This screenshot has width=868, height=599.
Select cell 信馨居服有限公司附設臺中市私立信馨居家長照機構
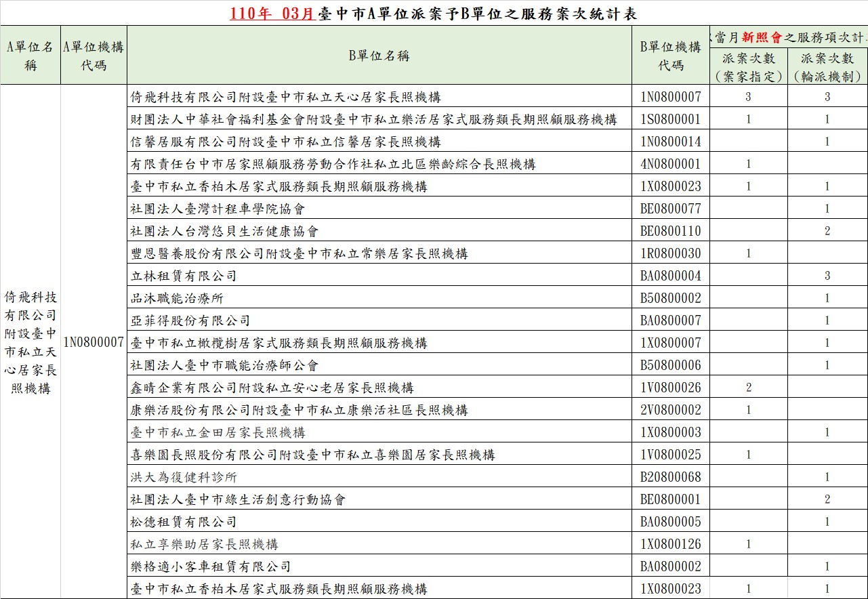tap(379, 142)
